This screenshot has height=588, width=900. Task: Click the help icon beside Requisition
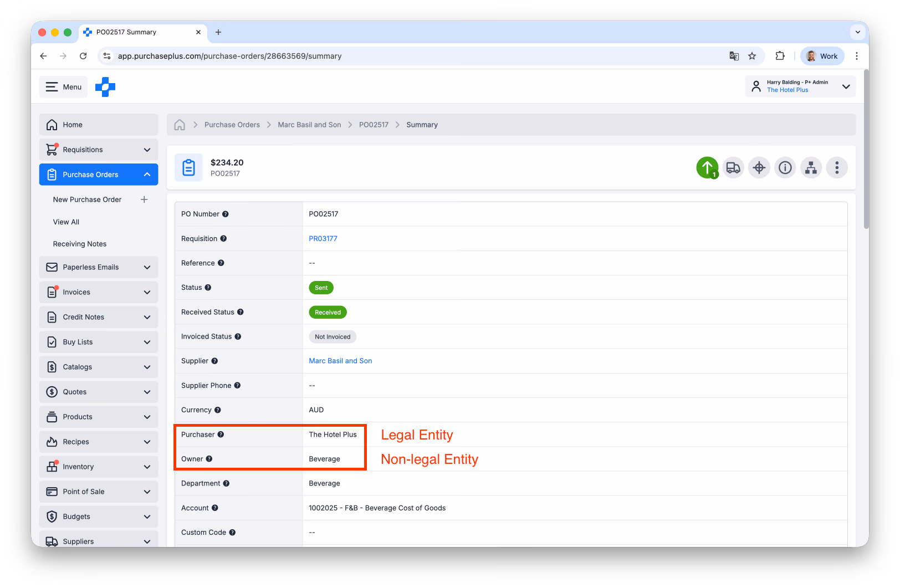pyautogui.click(x=223, y=238)
